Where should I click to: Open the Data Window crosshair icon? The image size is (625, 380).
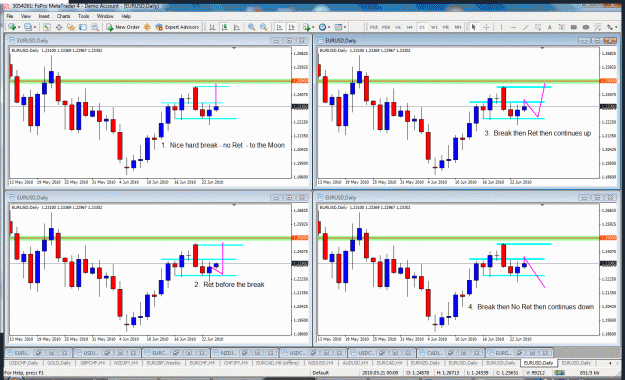coord(59,27)
